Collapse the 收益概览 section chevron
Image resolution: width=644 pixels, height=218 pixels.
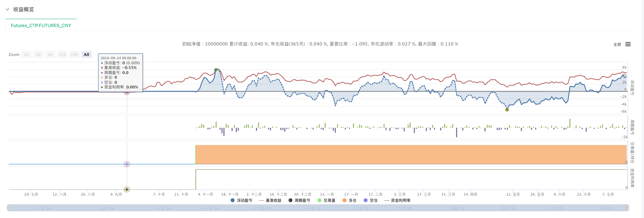pyautogui.click(x=7, y=9)
